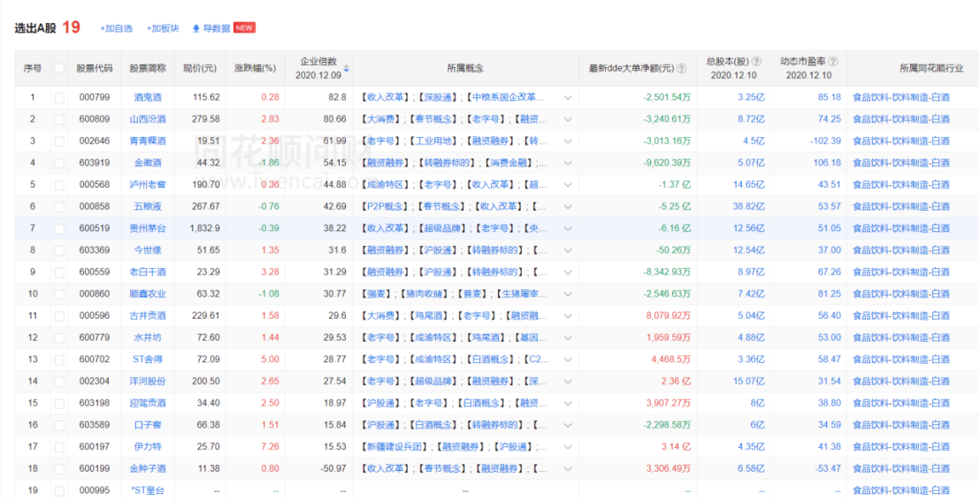The height and width of the screenshot is (501, 980).
Task: Check the box for 山西汾酒 row
Action: pos(58,119)
